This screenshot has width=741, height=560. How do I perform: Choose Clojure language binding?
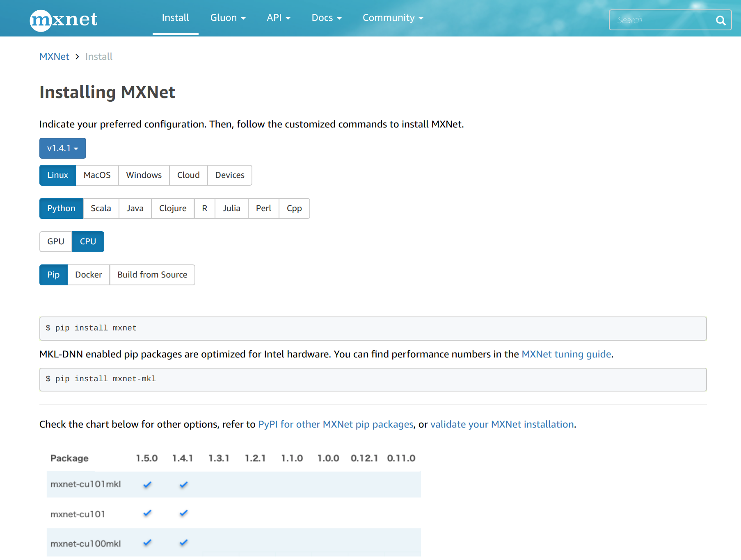173,208
